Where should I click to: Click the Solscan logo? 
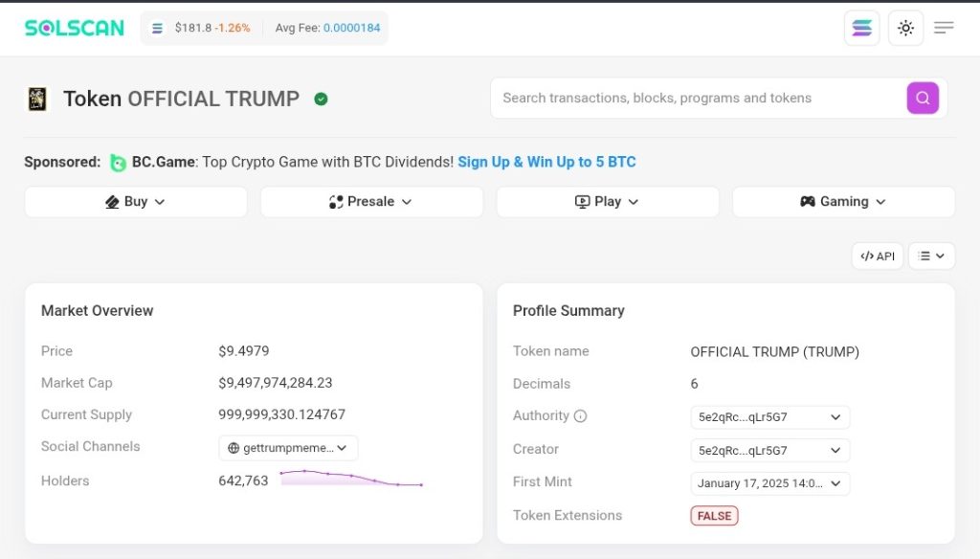(x=74, y=28)
